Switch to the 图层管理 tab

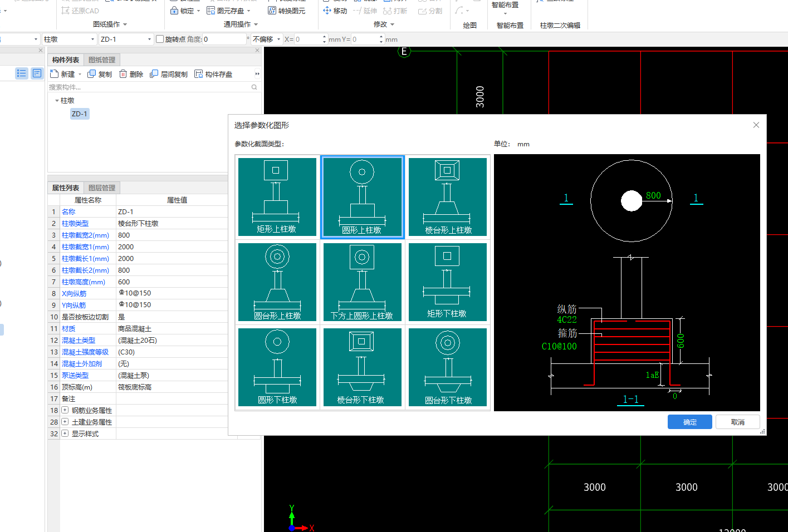point(102,188)
